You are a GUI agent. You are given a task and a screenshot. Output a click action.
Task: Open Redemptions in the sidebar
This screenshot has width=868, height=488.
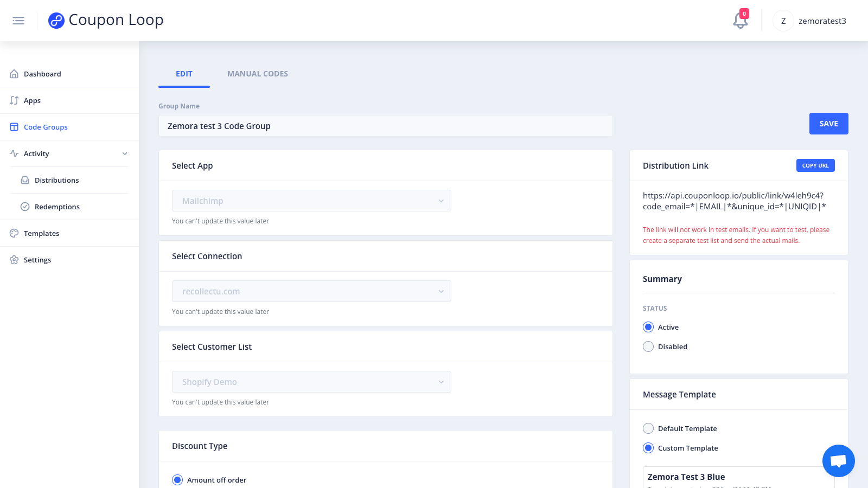click(x=57, y=207)
